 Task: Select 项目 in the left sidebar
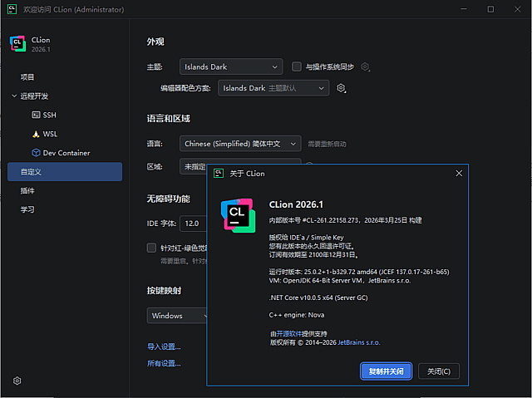coord(27,76)
